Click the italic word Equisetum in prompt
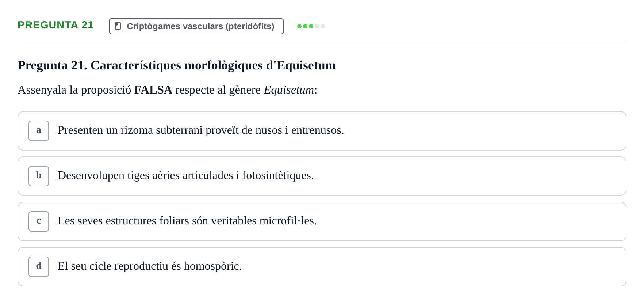The height and width of the screenshot is (304, 644). coord(289,90)
